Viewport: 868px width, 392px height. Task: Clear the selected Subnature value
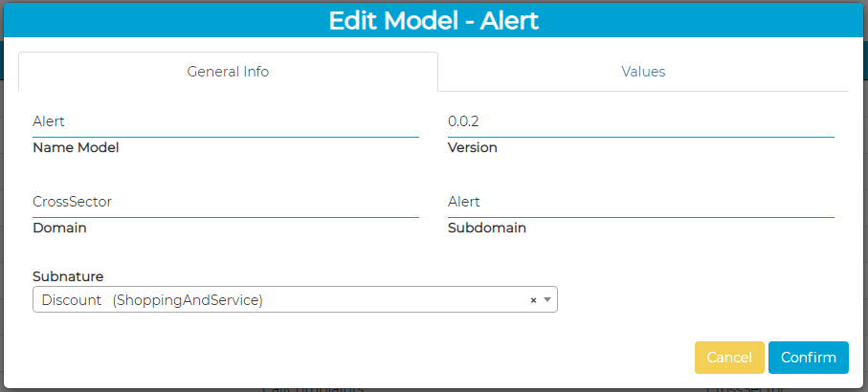pos(533,300)
